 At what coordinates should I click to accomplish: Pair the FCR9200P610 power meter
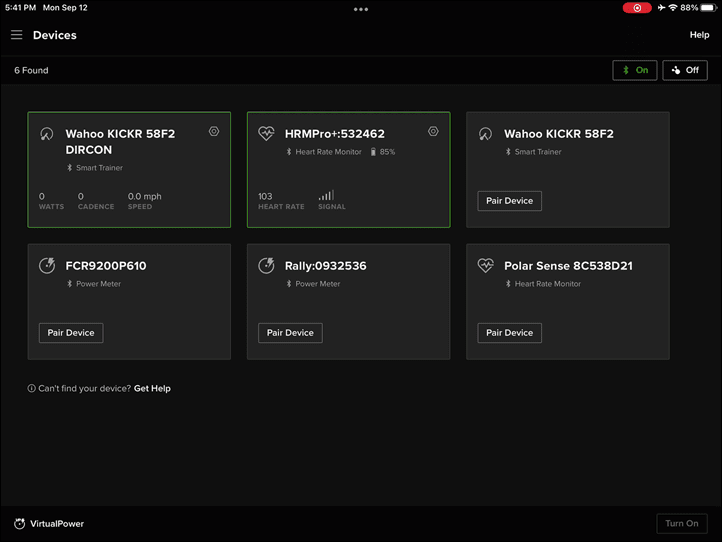71,333
